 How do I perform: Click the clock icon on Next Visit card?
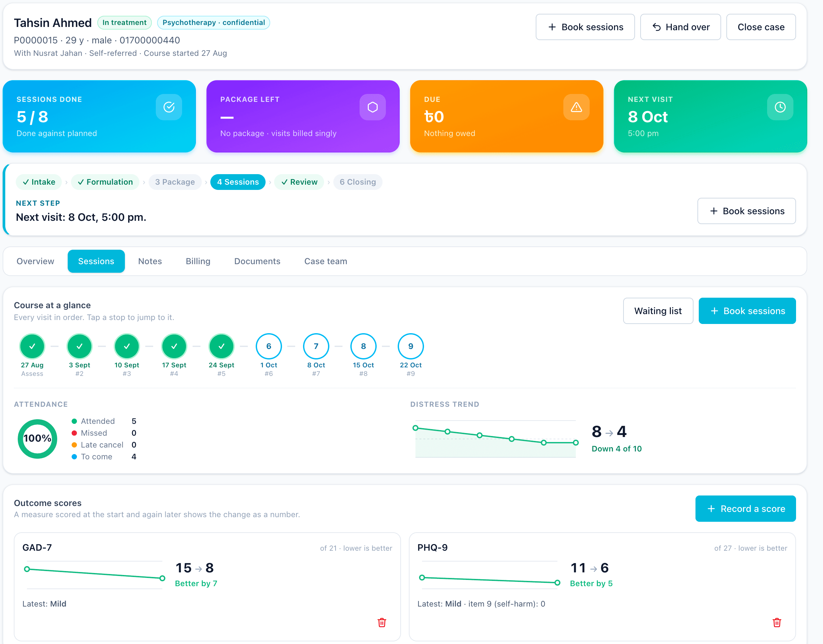point(780,107)
